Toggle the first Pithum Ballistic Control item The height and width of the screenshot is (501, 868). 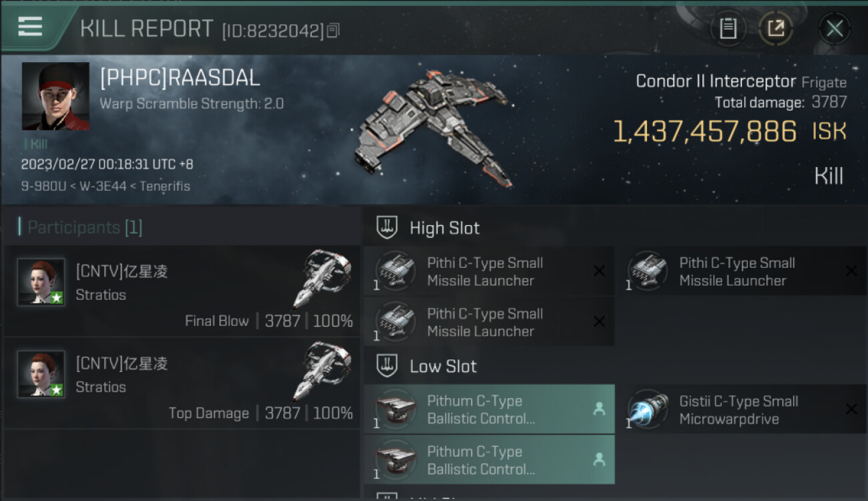(489, 409)
